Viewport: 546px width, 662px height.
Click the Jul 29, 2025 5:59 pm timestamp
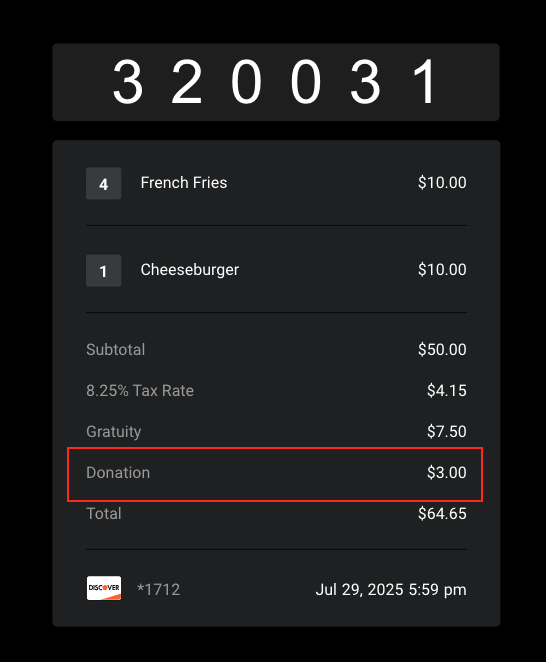point(391,589)
